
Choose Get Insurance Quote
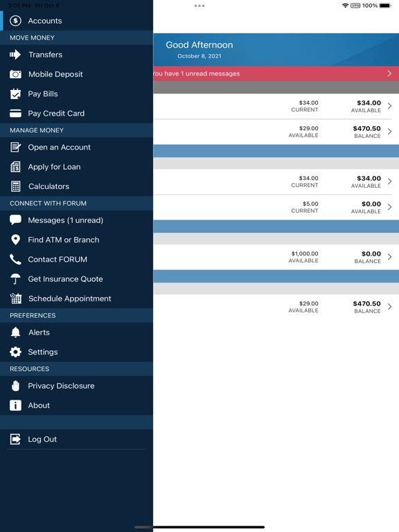coord(76,279)
